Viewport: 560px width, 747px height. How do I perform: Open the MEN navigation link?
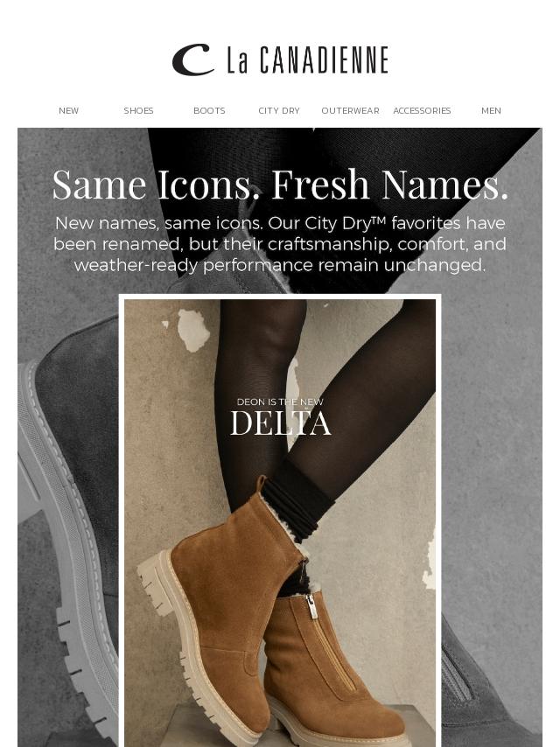[x=491, y=110]
